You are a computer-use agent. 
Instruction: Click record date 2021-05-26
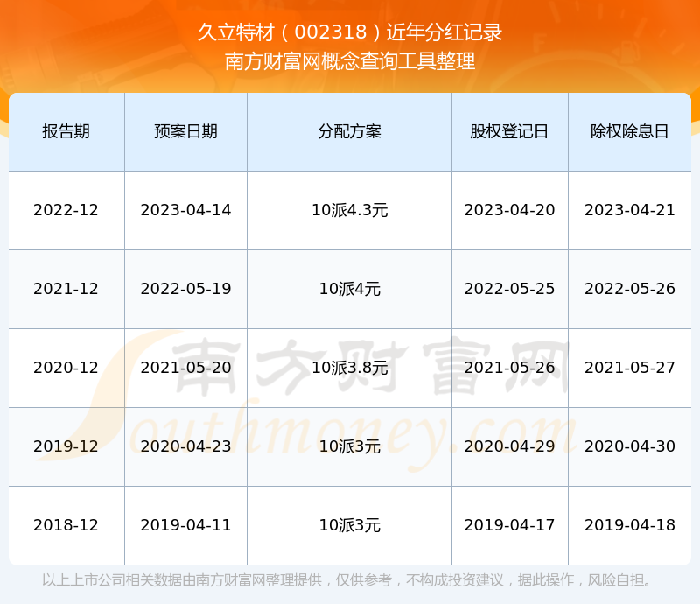pos(509,368)
